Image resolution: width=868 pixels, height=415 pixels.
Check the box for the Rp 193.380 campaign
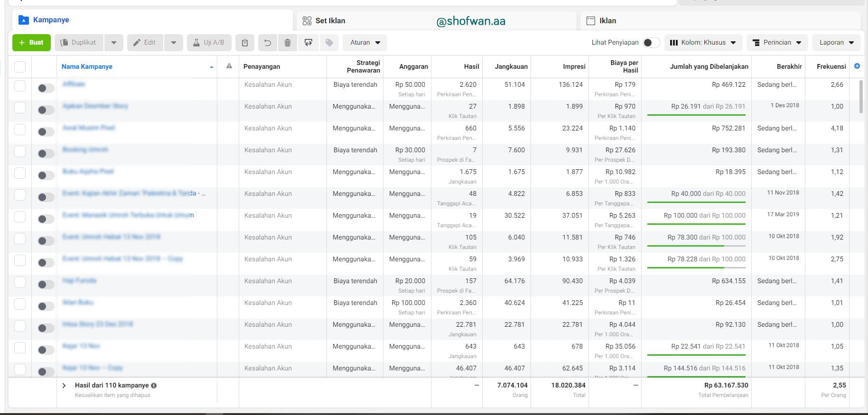click(20, 151)
